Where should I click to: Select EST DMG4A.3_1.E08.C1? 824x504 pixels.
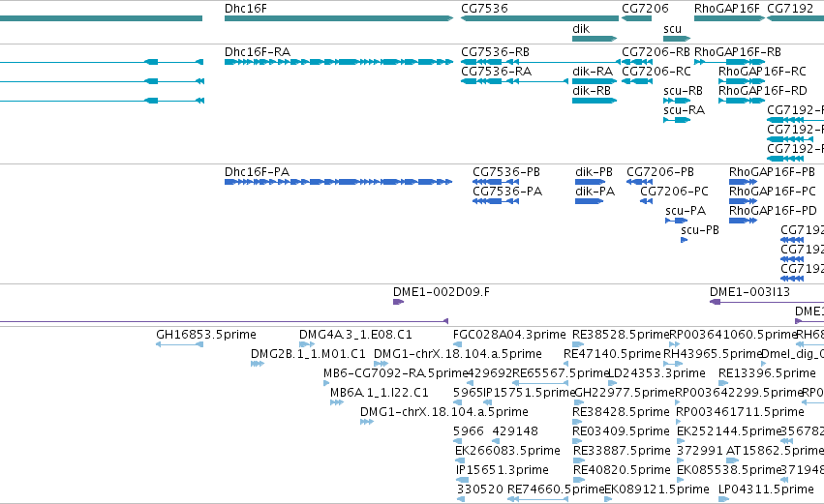pyautogui.click(x=307, y=344)
